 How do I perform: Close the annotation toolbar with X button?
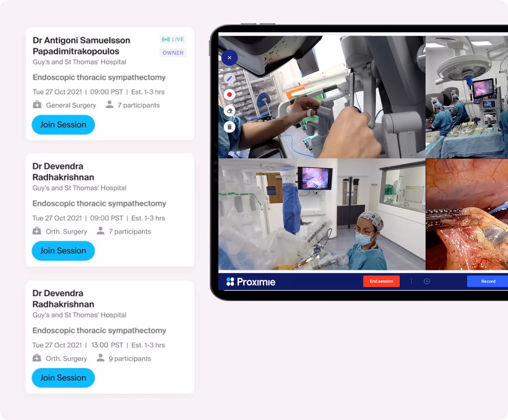coord(229,58)
